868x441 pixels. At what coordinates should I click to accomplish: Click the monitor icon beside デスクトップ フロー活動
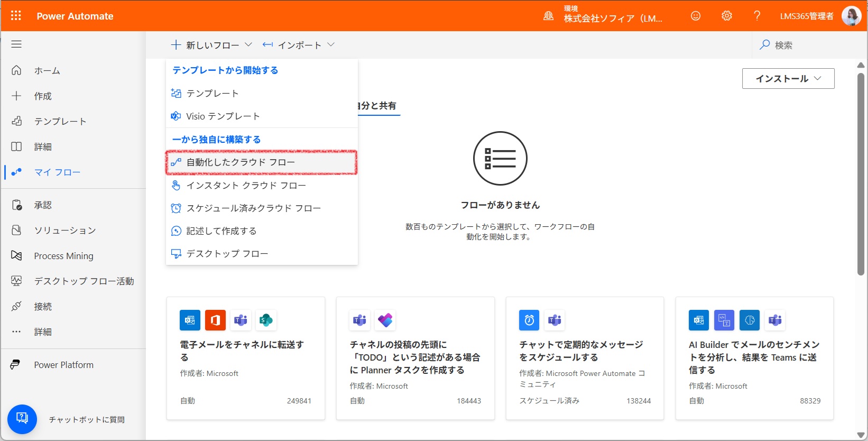tap(16, 281)
